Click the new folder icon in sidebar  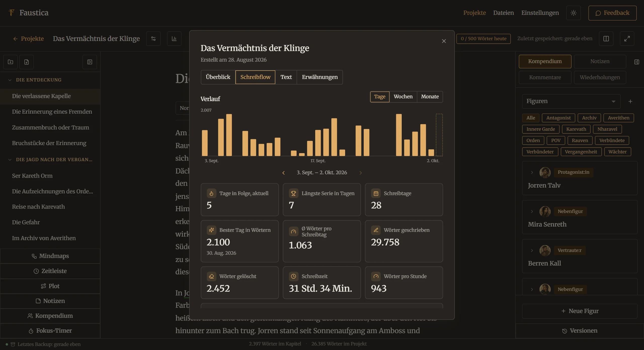(10, 62)
